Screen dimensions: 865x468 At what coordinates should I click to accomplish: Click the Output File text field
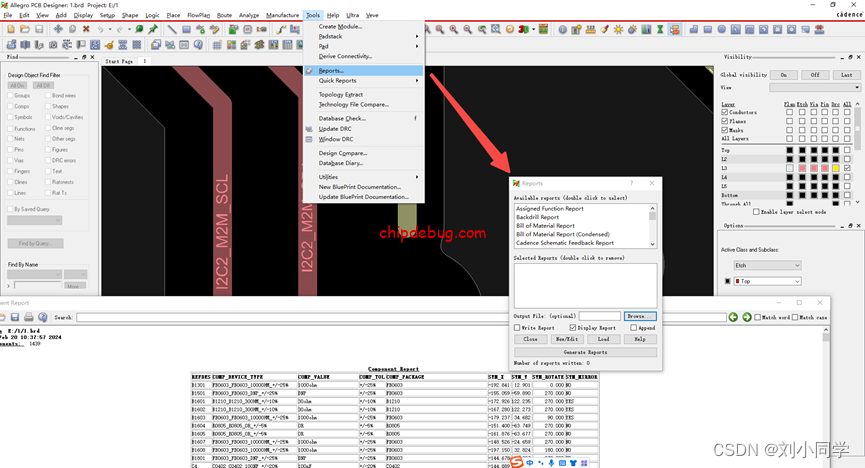coord(599,316)
